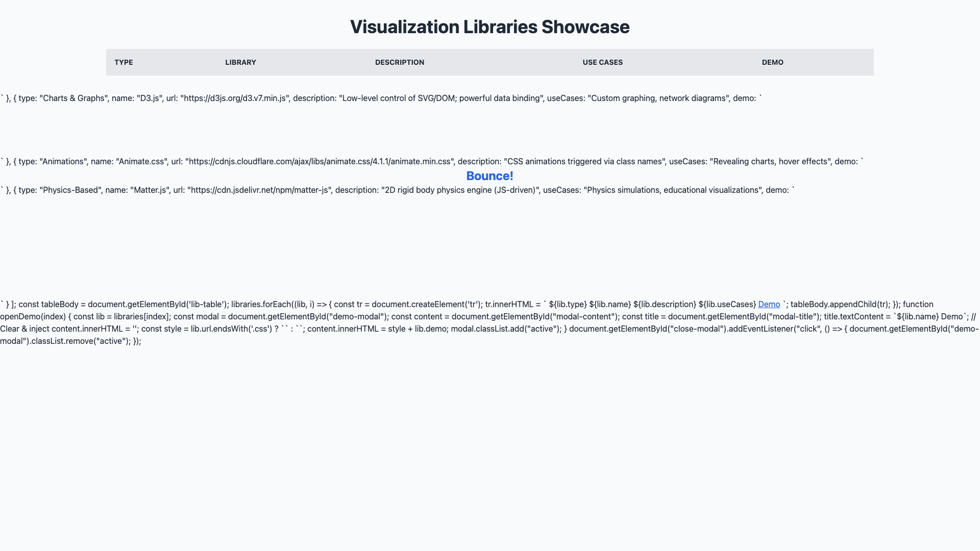Click the DESCRIPTION column header

[399, 62]
